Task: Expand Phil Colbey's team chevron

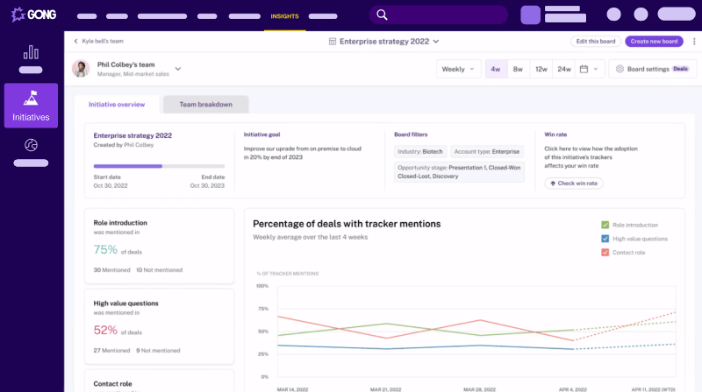Action: (x=178, y=69)
